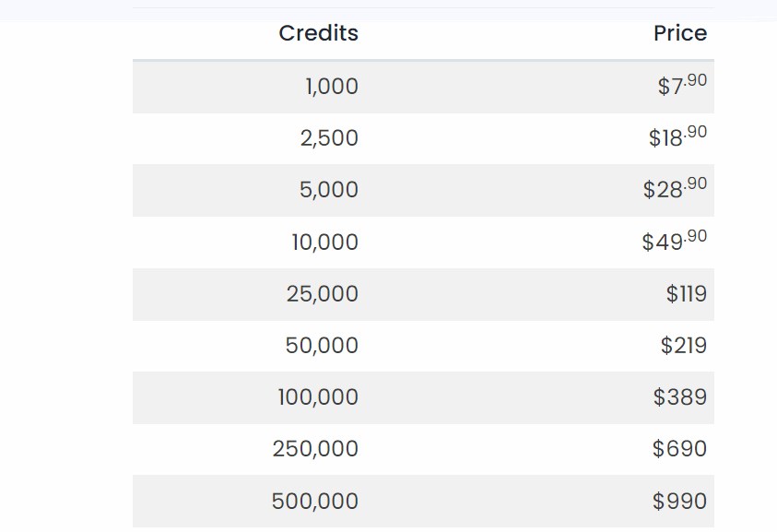The image size is (777, 532).
Task: Select the 50,000 credits cell
Action: point(322,346)
